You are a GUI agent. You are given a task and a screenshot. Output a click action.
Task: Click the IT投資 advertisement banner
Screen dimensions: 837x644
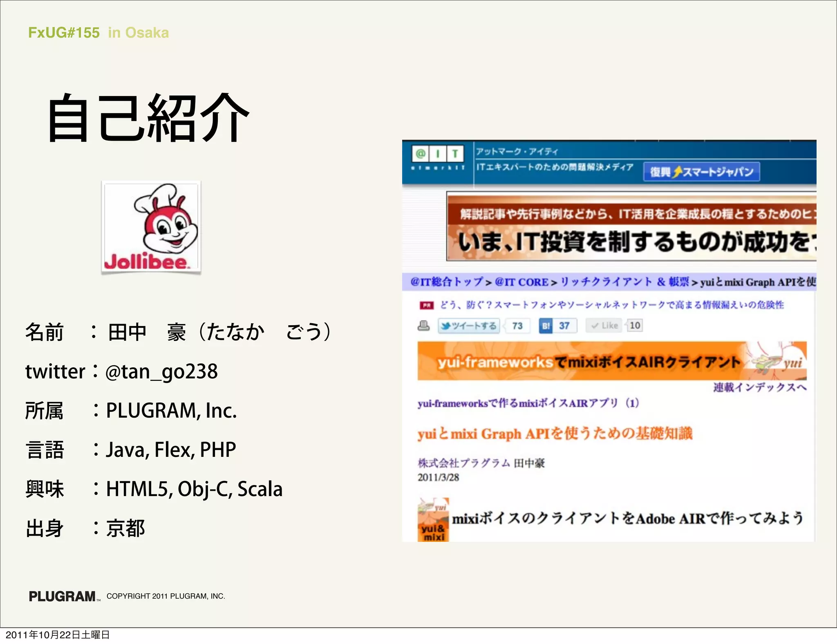tap(631, 228)
